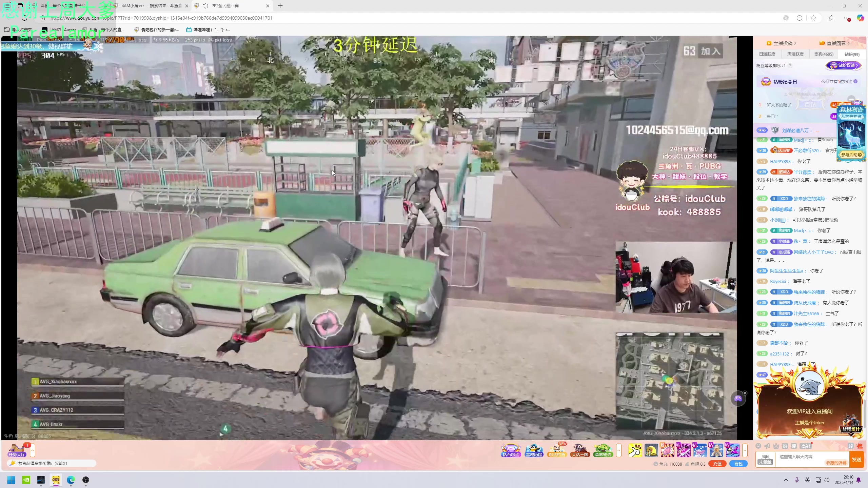This screenshot has height=488, width=868.
Task: Open the 背包 backpack button
Action: click(738, 464)
